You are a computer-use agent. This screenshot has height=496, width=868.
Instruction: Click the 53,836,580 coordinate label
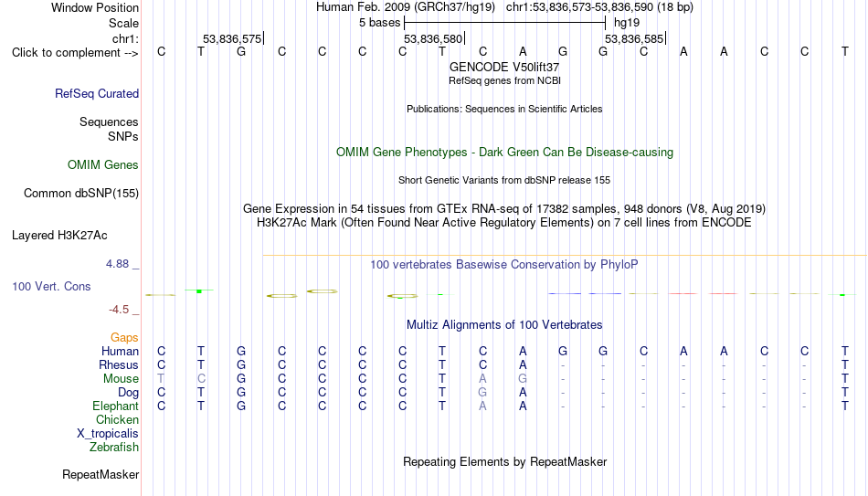pos(433,38)
